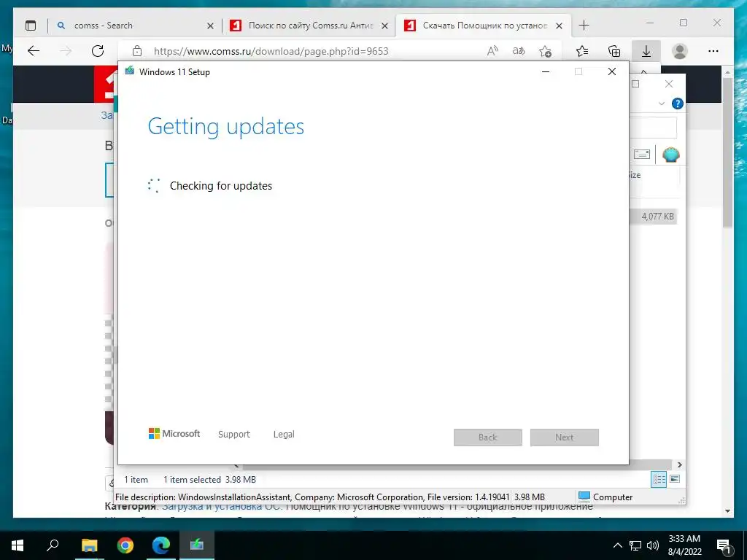
Task: Open the clock showing 3:33 AM
Action: coord(684,545)
